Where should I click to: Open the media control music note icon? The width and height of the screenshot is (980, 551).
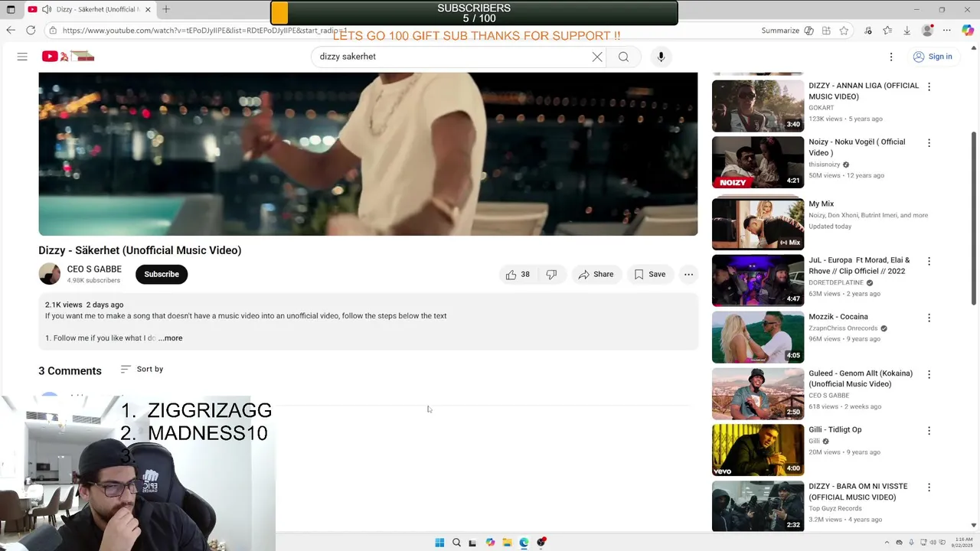click(x=867, y=31)
